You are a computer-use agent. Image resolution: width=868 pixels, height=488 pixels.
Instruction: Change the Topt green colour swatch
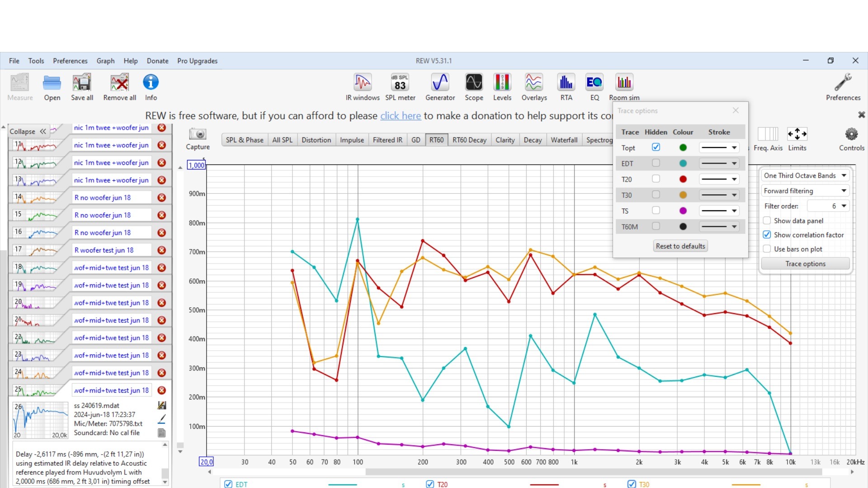click(x=683, y=148)
